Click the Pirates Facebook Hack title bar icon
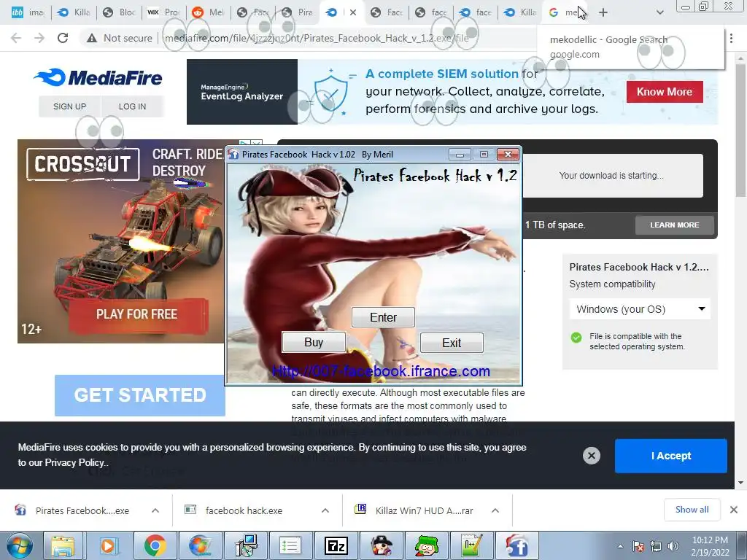This screenshot has height=560, width=747. coord(233,155)
